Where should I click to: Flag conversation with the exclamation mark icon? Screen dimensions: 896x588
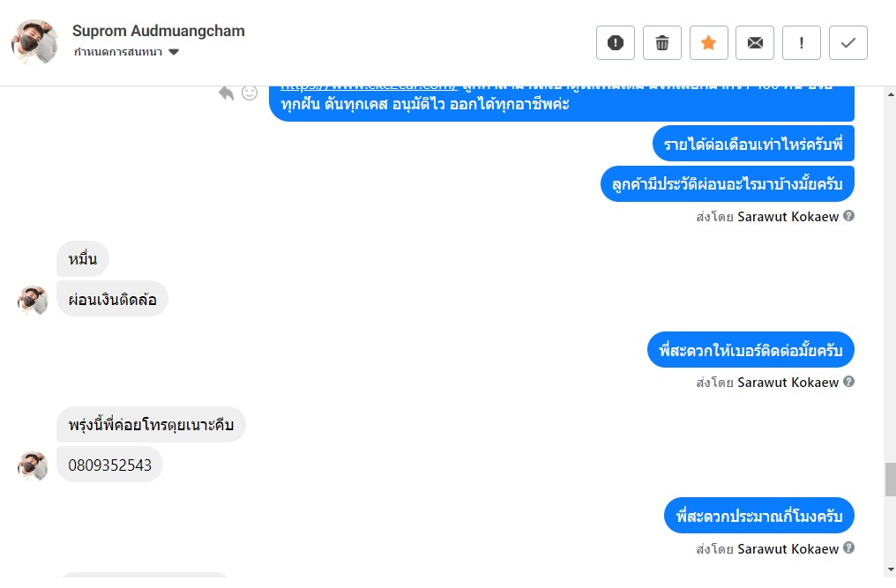pos(802,43)
